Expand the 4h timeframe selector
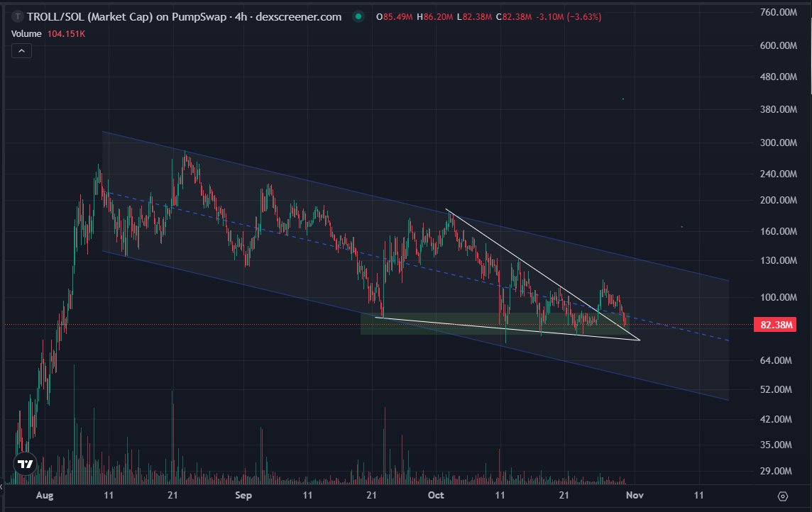The width and height of the screenshot is (812, 512). (x=241, y=16)
